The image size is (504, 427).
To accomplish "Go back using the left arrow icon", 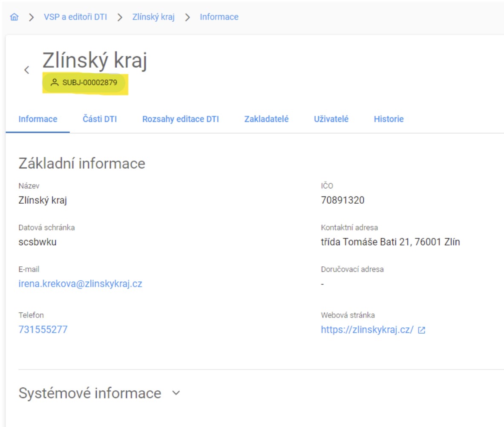I will [x=26, y=70].
